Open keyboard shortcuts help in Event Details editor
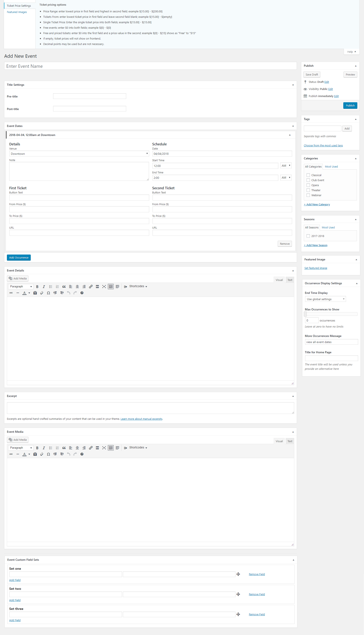 tap(82, 293)
